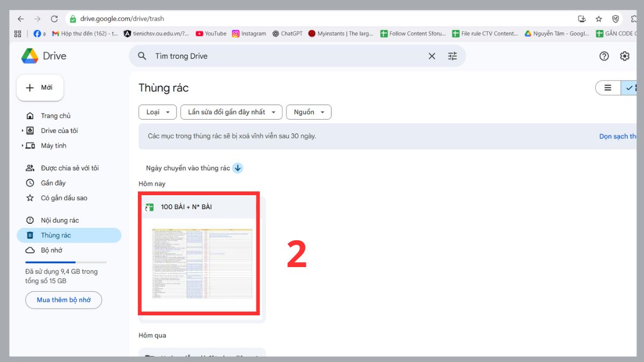644x362 pixels.
Task: Click the site info icon in address bar
Action: coord(72,19)
